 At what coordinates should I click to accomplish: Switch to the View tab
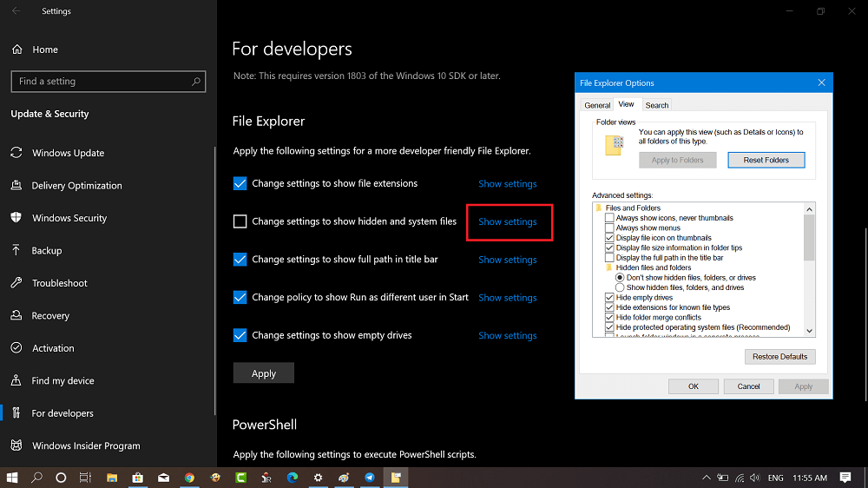pyautogui.click(x=626, y=104)
